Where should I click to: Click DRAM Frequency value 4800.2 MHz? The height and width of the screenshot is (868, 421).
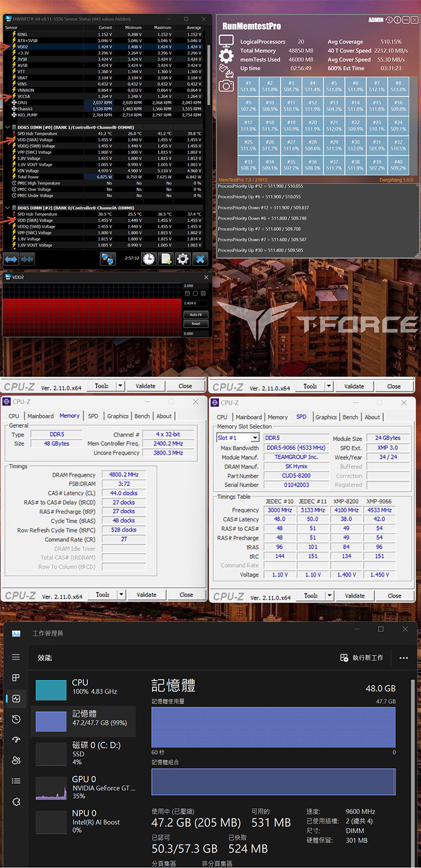tap(123, 475)
